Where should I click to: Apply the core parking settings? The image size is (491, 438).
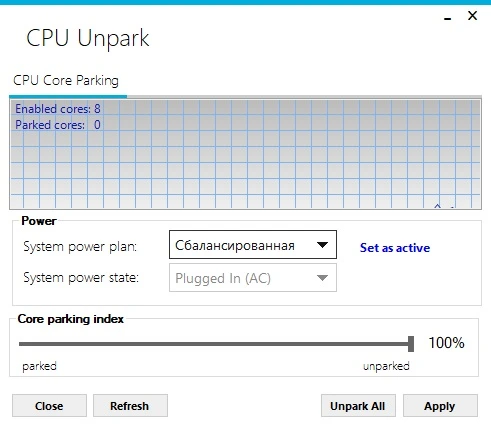point(440,406)
